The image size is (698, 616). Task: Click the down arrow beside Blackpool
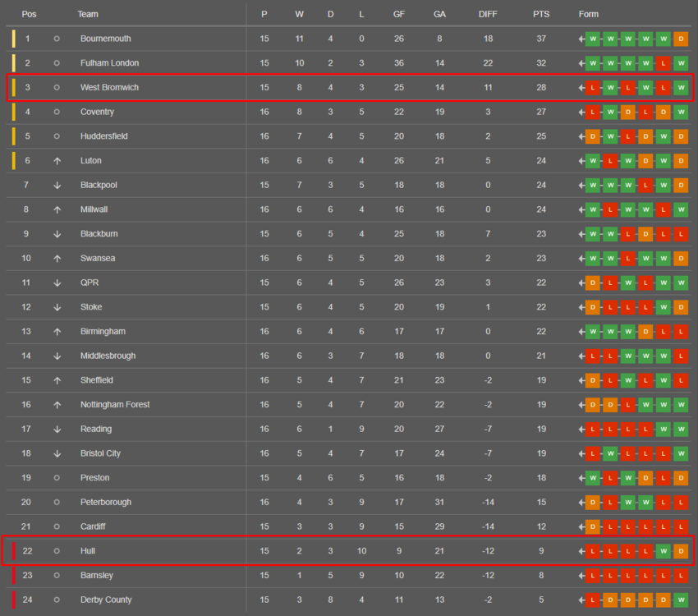pyautogui.click(x=57, y=186)
